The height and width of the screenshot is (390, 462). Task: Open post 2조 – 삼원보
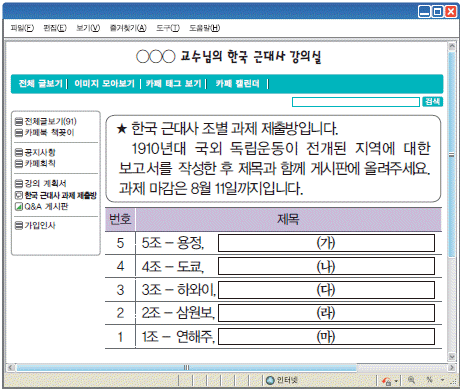pyautogui.click(x=178, y=313)
